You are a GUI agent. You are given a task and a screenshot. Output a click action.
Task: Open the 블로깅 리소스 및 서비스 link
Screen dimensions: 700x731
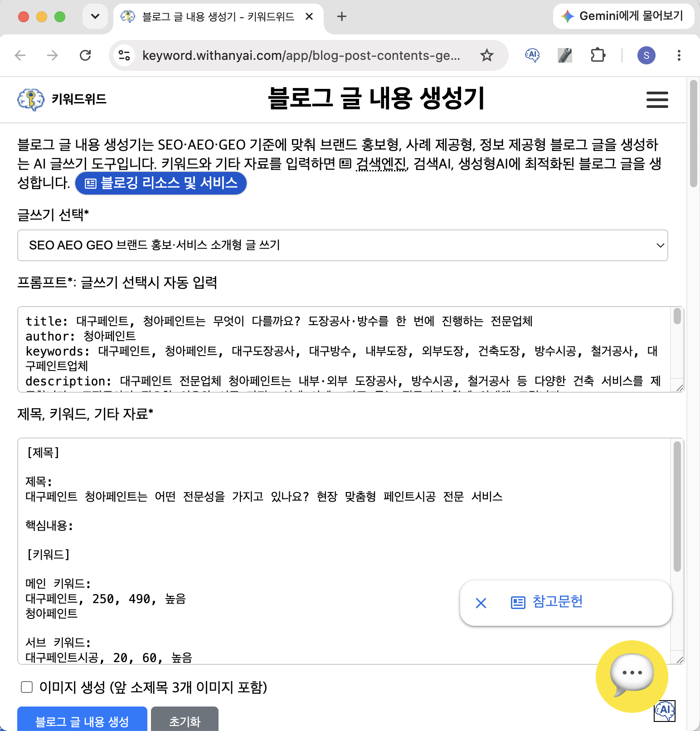(x=161, y=183)
